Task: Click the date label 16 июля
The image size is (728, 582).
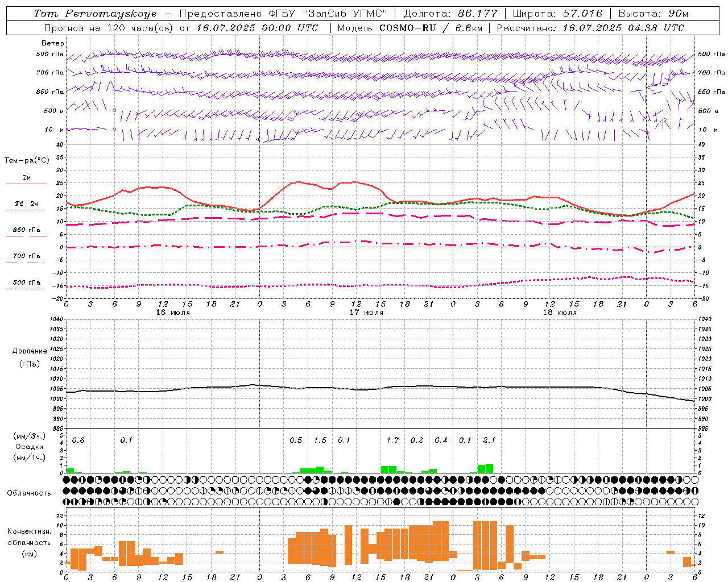Action: [173, 313]
